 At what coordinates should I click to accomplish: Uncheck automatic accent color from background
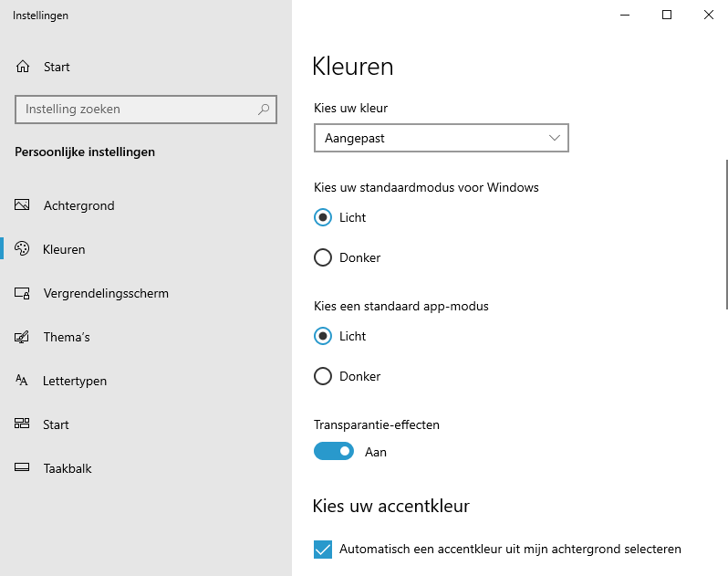pos(323,549)
